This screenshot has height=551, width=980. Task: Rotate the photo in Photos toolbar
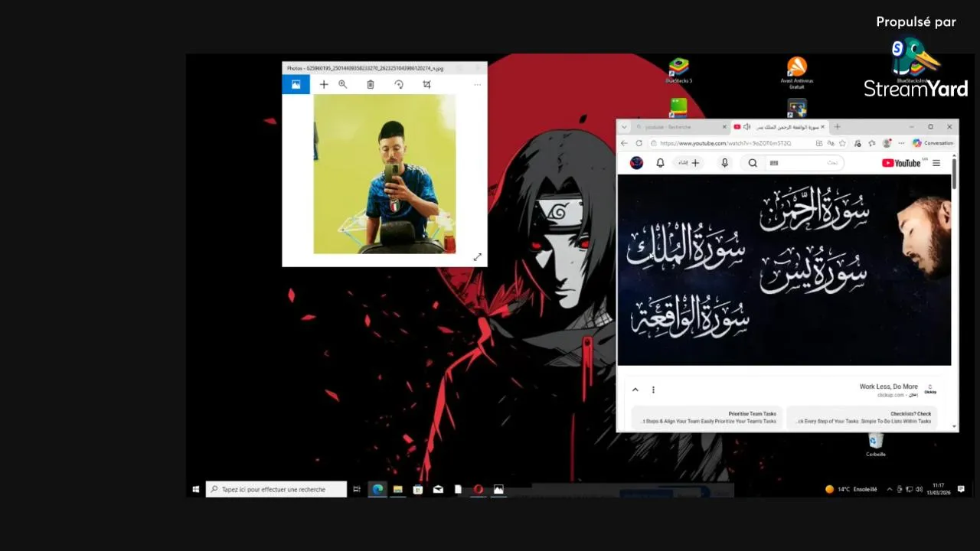coord(399,84)
